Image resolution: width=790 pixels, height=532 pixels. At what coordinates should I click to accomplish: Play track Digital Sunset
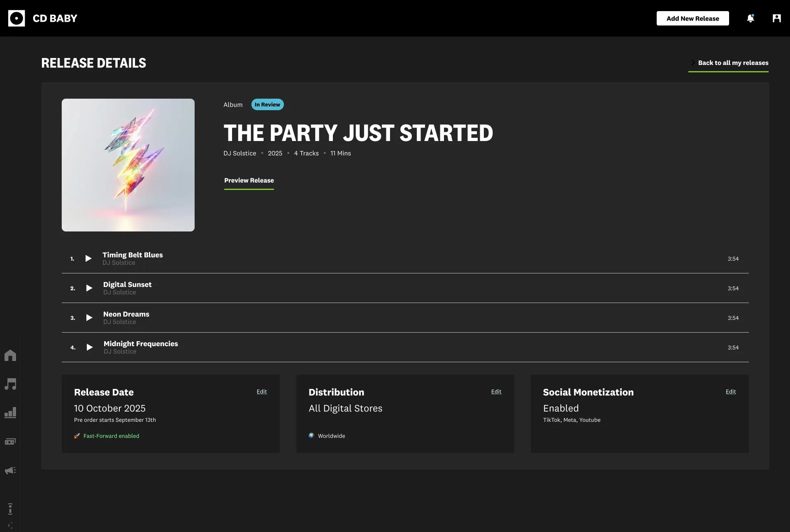pos(89,288)
